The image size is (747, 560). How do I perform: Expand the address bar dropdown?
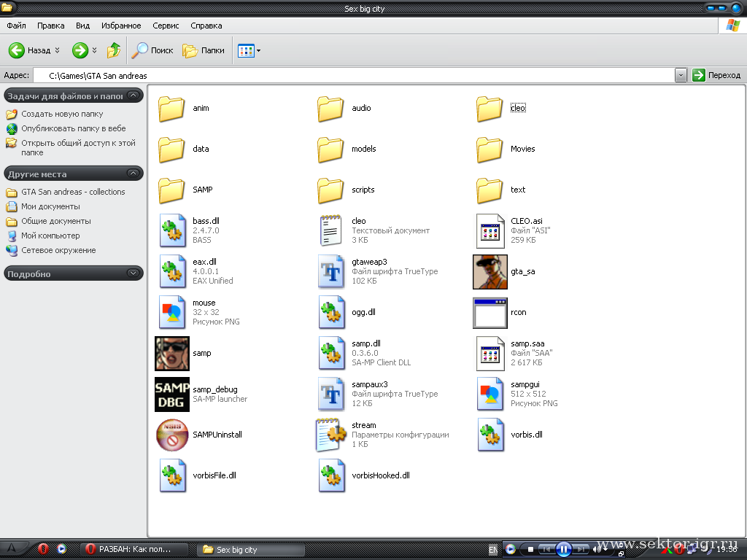tap(681, 75)
